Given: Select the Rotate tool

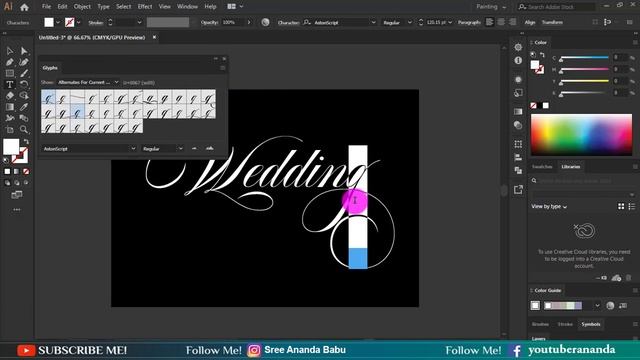Looking at the screenshot, I should point(24,84).
